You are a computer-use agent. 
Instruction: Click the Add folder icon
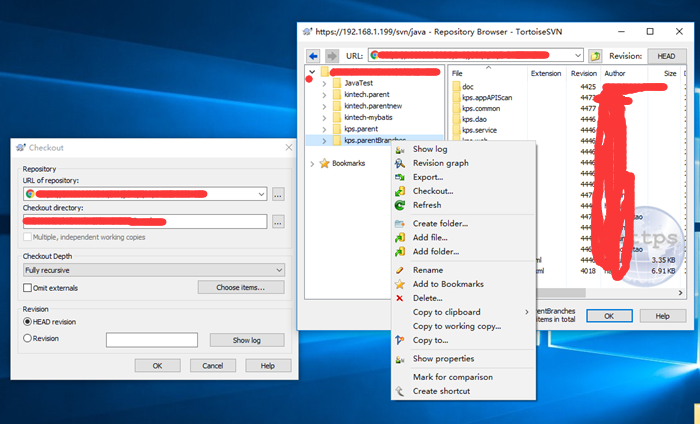pos(400,251)
